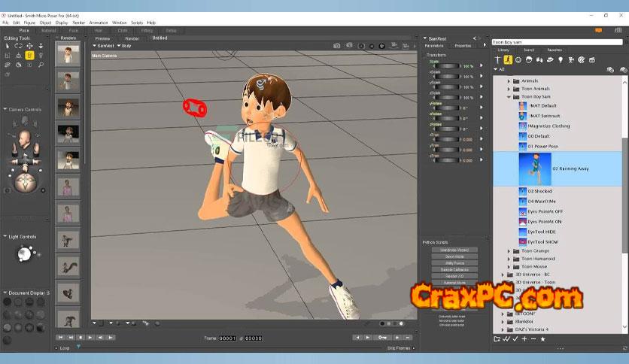
Task: Select the magnifier tool in Editing Tools
Action: pyautogui.click(x=41, y=65)
